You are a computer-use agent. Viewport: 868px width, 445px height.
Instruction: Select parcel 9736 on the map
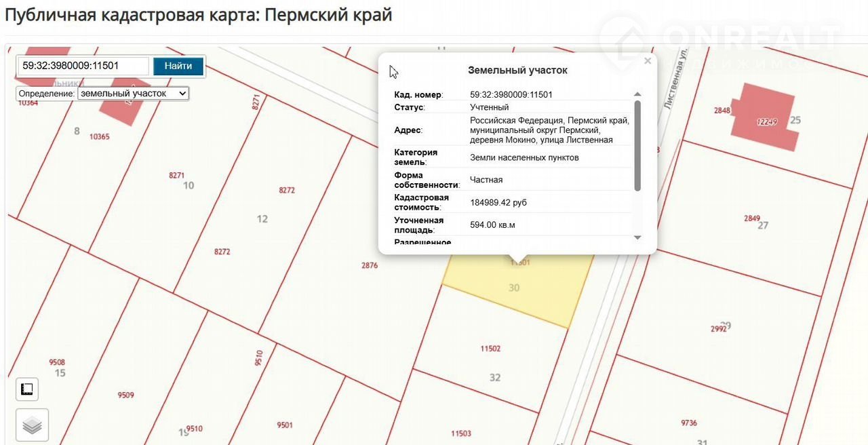[x=688, y=414]
